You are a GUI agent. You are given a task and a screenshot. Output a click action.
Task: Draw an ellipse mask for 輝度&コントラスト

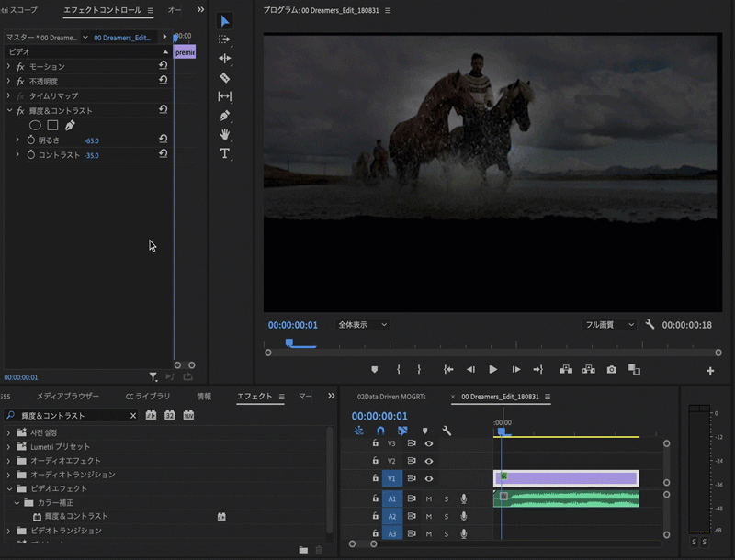pyautogui.click(x=36, y=125)
